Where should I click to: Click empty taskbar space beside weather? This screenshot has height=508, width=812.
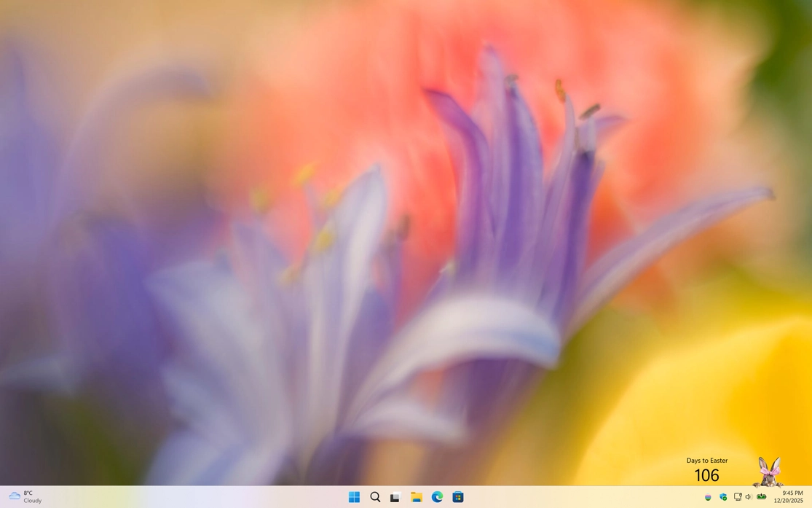[x=182, y=497]
